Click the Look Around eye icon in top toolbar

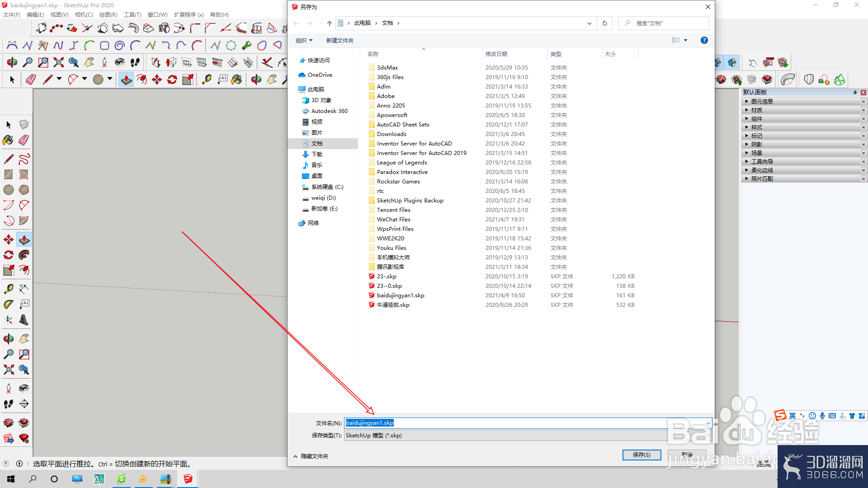point(119,62)
